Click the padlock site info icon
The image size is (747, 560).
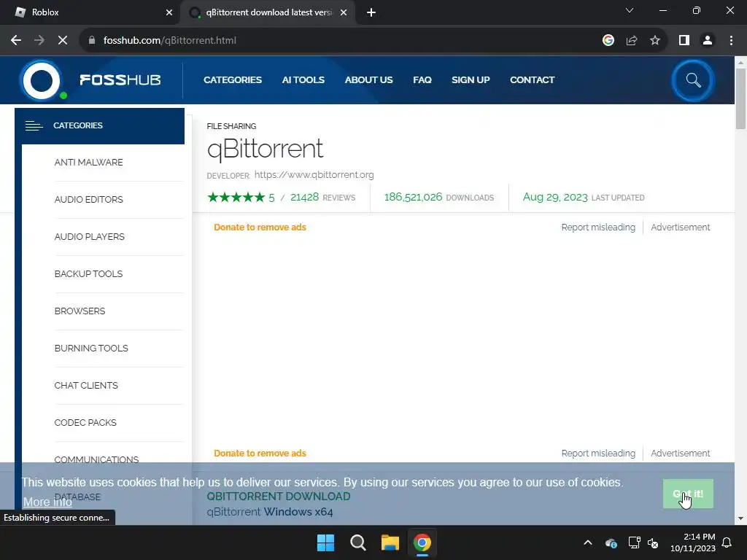92,41
